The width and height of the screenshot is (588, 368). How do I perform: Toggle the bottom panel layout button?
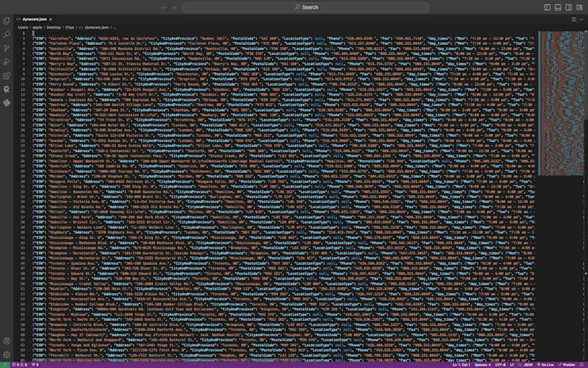coord(558,7)
